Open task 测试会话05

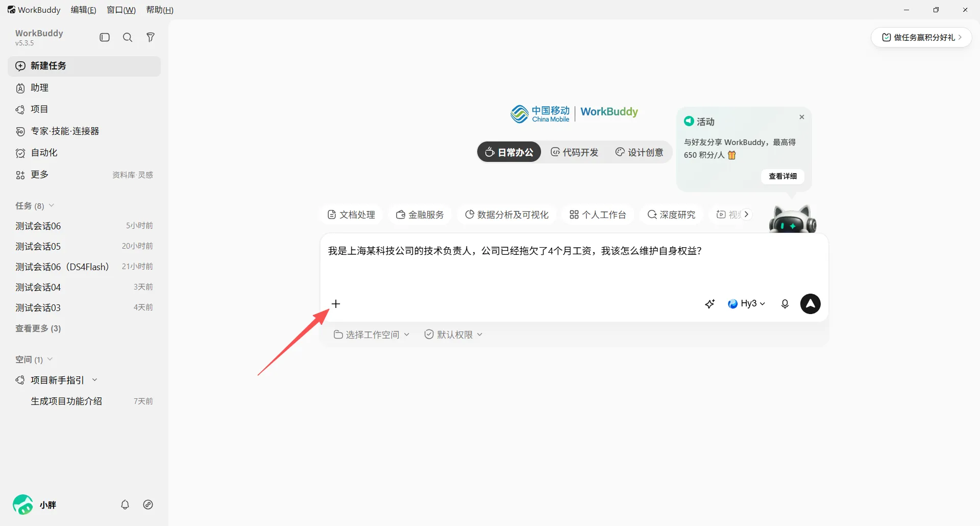[x=84, y=246]
